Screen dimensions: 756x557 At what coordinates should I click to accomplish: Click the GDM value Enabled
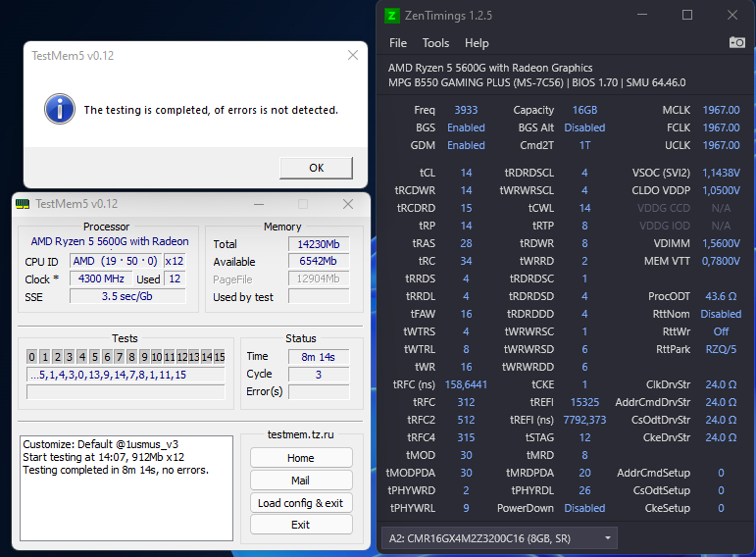click(x=466, y=145)
